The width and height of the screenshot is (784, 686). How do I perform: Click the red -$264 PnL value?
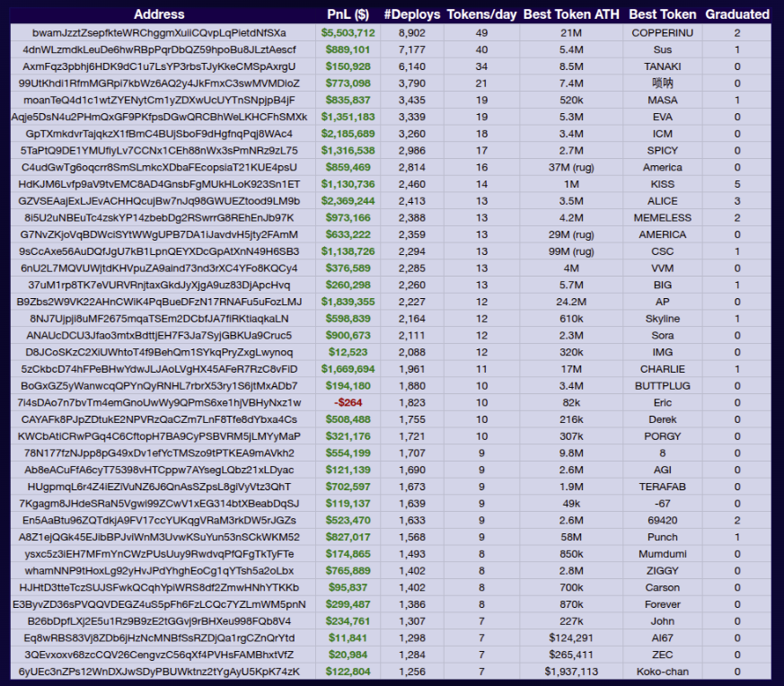click(348, 402)
